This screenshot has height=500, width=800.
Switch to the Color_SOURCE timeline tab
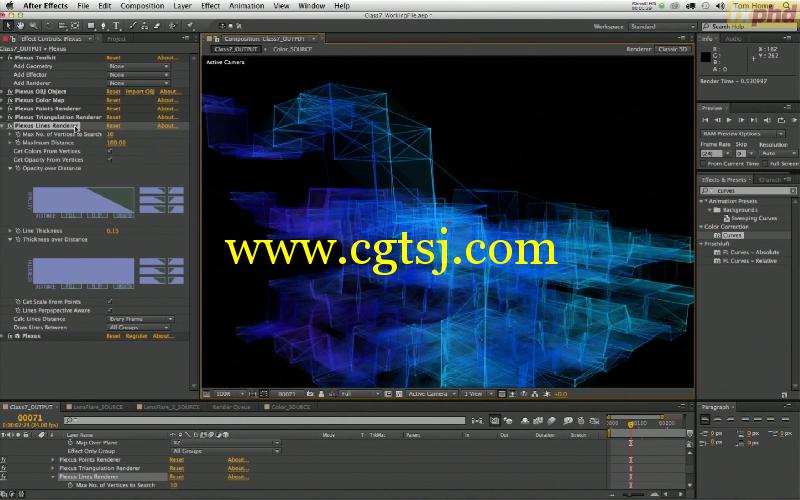coord(290,407)
